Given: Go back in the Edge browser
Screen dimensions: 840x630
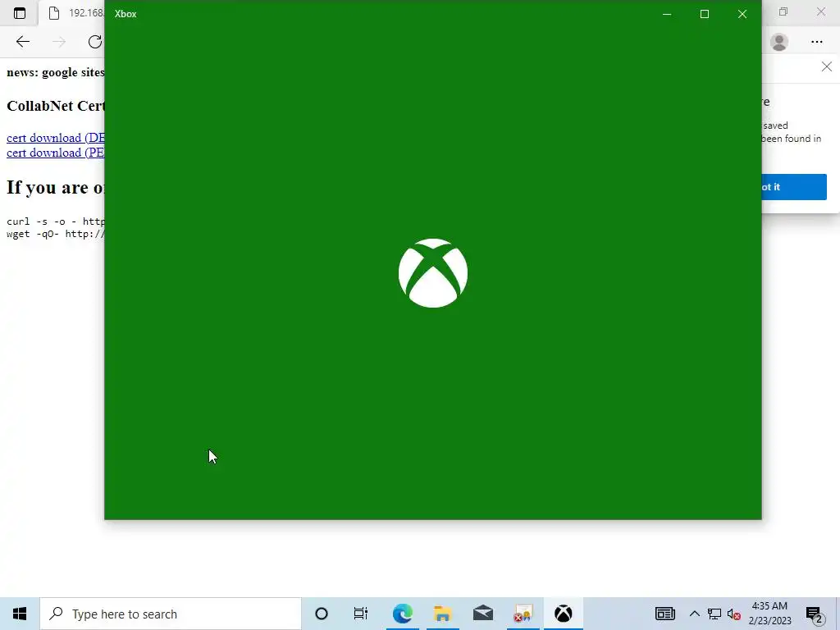Looking at the screenshot, I should (x=22, y=42).
